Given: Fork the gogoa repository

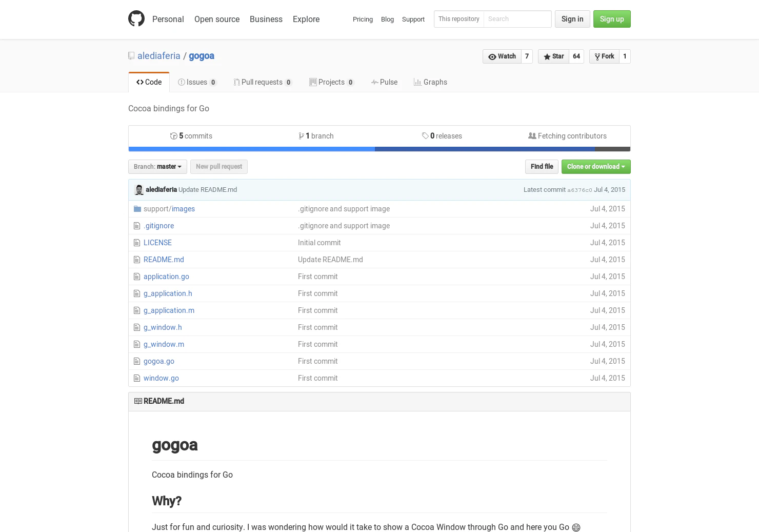Looking at the screenshot, I should 604,56.
